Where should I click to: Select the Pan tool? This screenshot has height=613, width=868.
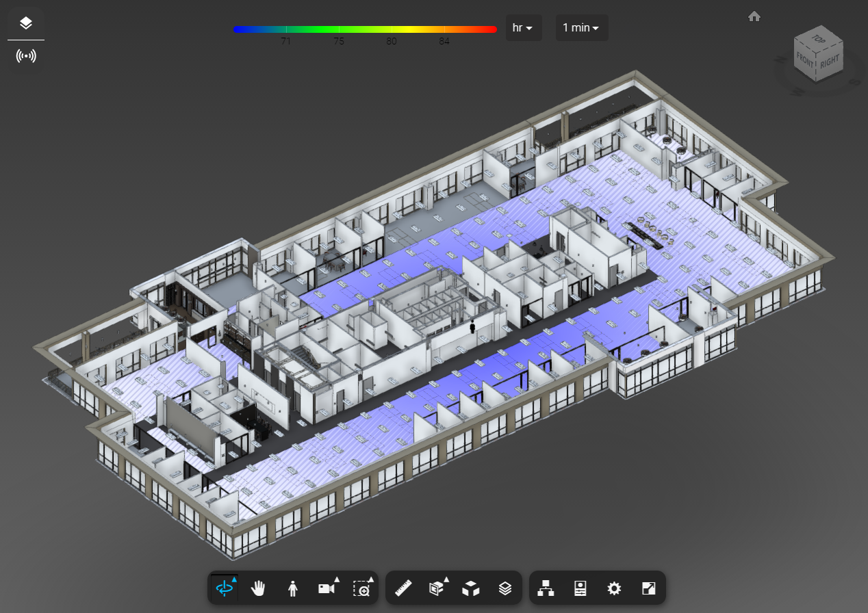click(x=258, y=588)
